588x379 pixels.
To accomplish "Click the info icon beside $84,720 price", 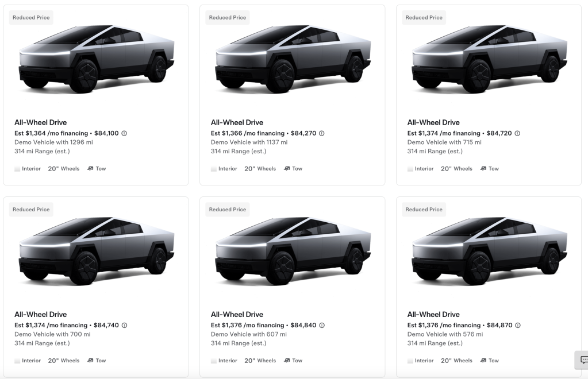I will pyautogui.click(x=517, y=133).
